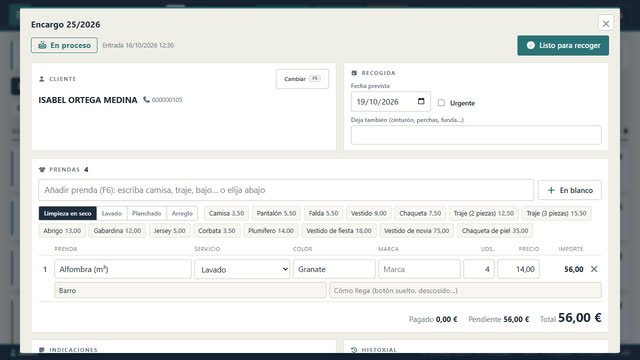Add Pantalón 5,50 quick item
640x360 pixels.
point(276,213)
